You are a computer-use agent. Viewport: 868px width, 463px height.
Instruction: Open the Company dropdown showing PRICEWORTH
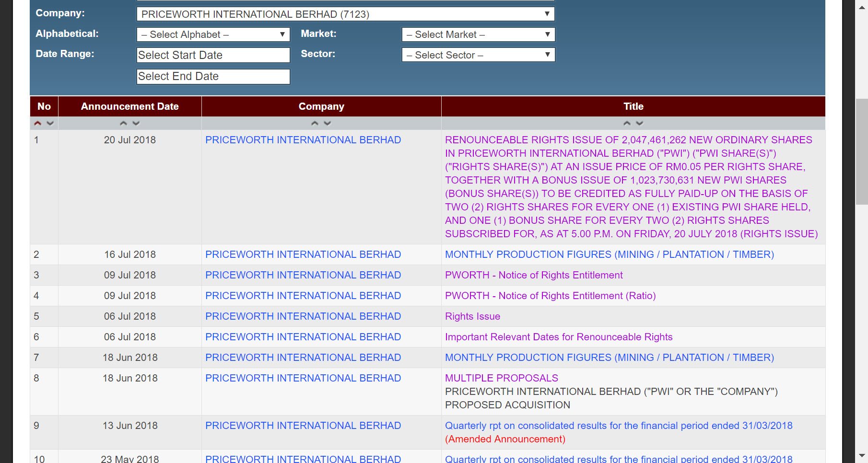[345, 14]
